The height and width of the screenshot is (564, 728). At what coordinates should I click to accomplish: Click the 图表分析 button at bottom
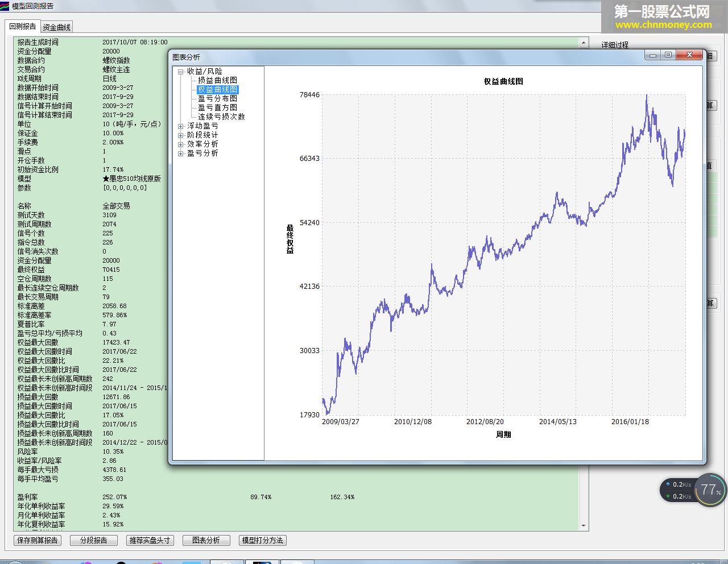click(206, 540)
